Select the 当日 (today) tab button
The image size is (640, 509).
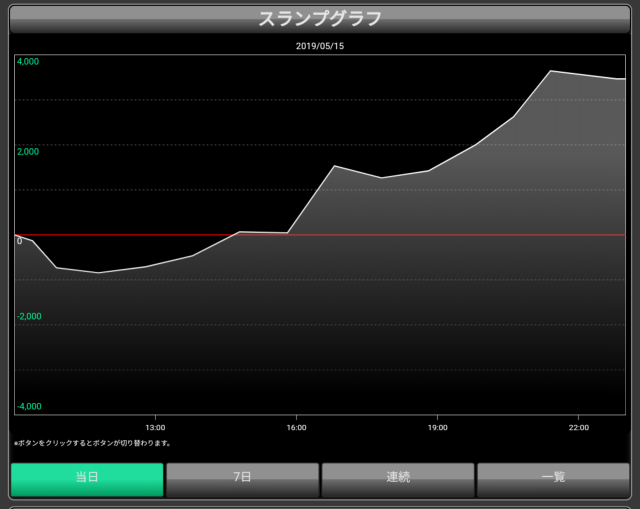pos(87,479)
